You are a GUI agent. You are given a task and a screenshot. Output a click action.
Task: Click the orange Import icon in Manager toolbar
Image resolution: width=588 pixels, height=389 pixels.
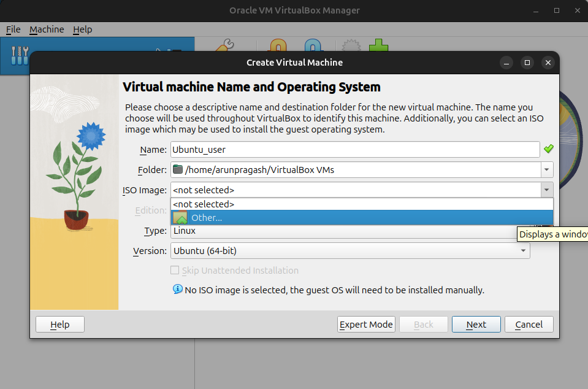click(278, 46)
